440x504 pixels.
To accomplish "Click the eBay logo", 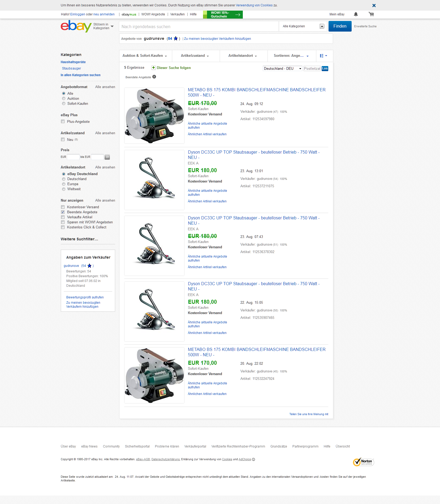I will click(x=76, y=26).
